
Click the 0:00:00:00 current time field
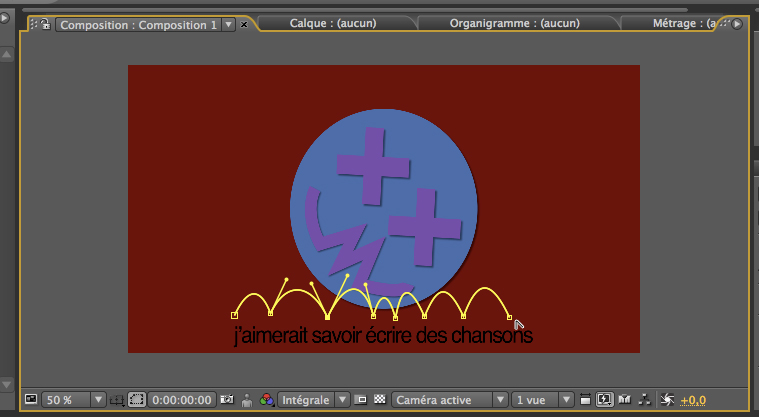pos(182,400)
